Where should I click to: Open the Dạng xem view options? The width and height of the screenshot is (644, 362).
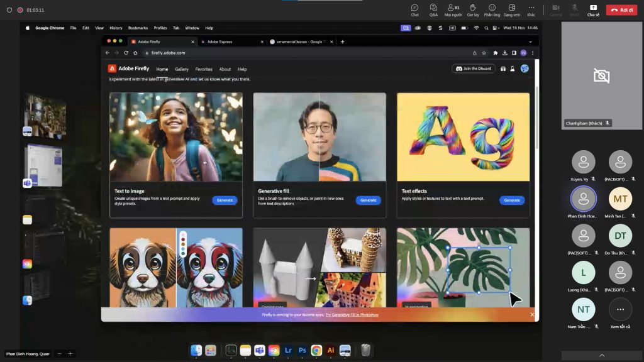click(512, 10)
